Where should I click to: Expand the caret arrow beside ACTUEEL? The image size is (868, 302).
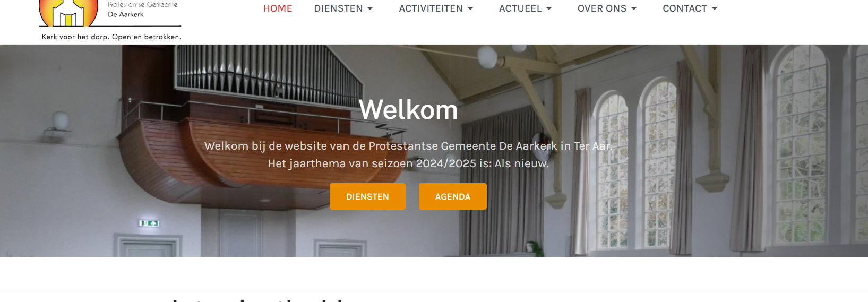click(x=549, y=9)
